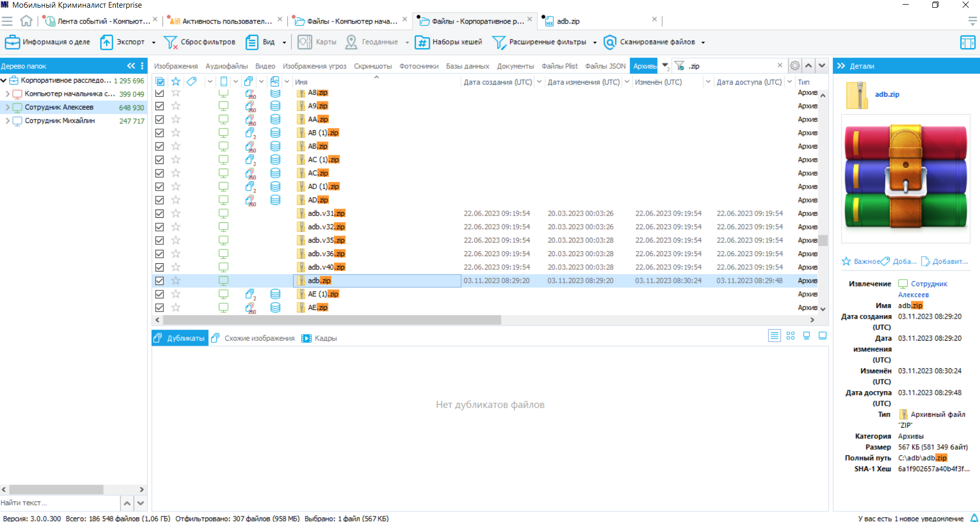Switch to grid view mode in the lower panel

[790, 336]
